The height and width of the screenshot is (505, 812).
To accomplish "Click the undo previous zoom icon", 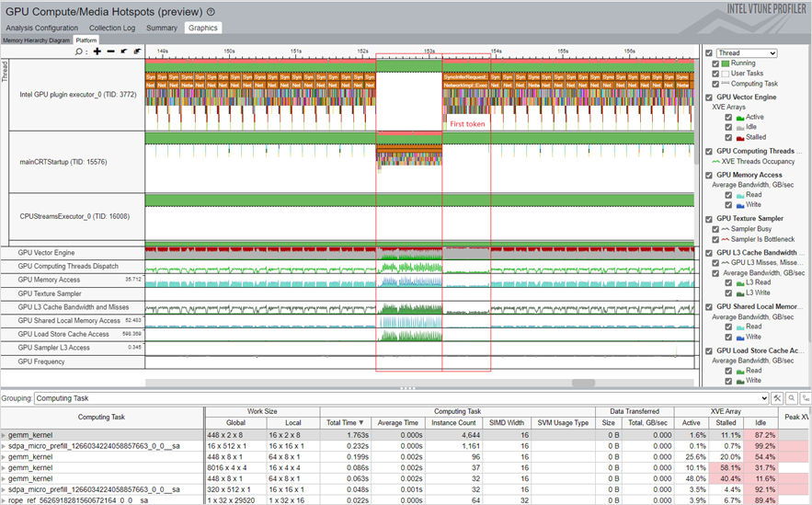I will point(124,52).
